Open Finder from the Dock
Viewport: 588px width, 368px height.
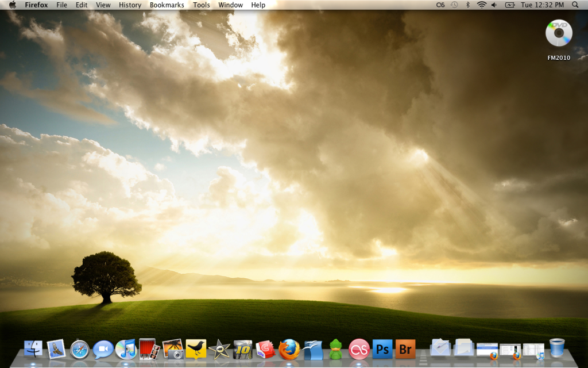coord(33,349)
